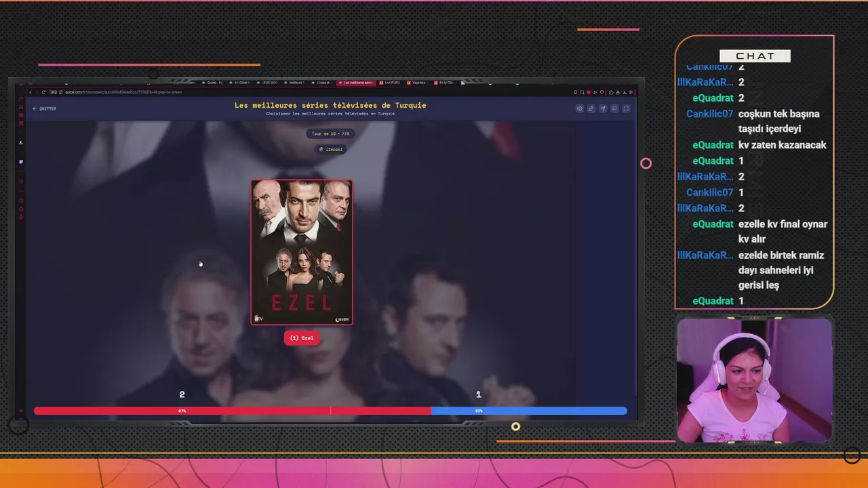868x488 pixels.
Task: Open the Twitch icon in browser sidebar
Action: coord(21,161)
